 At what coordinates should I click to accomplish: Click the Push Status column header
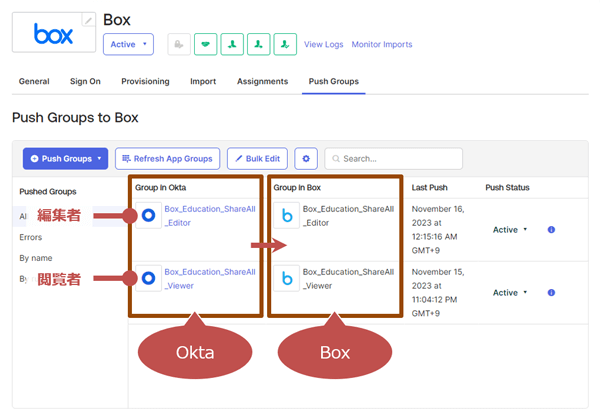click(x=507, y=187)
